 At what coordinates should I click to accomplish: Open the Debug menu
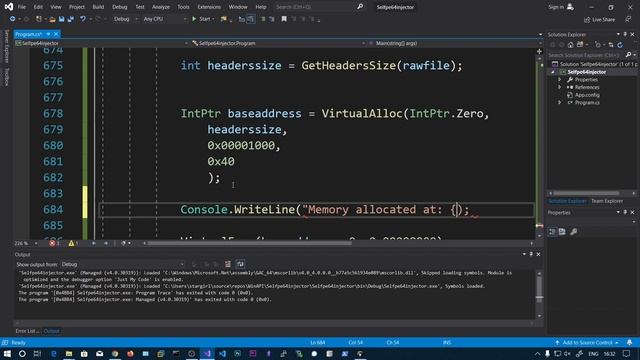pyautogui.click(x=120, y=7)
